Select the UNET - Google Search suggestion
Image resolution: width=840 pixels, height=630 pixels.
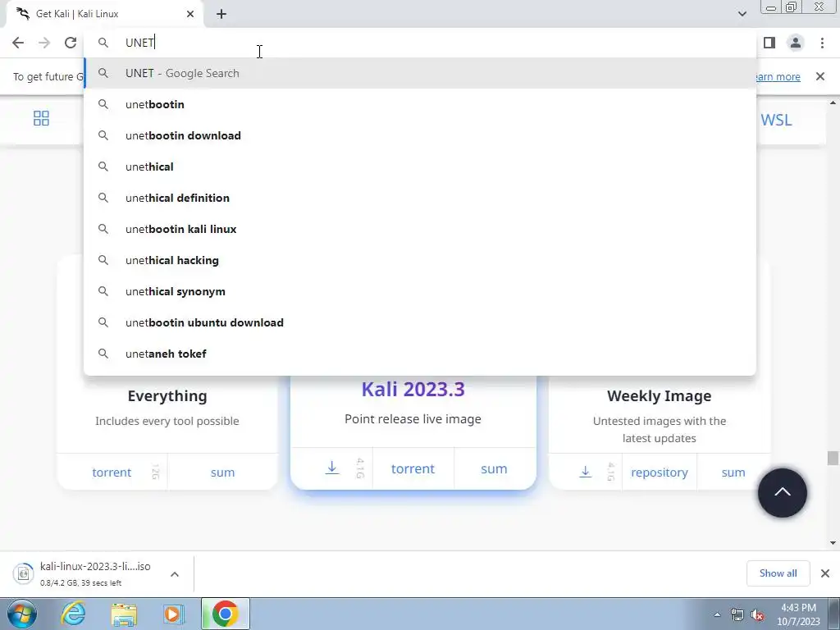coord(421,73)
